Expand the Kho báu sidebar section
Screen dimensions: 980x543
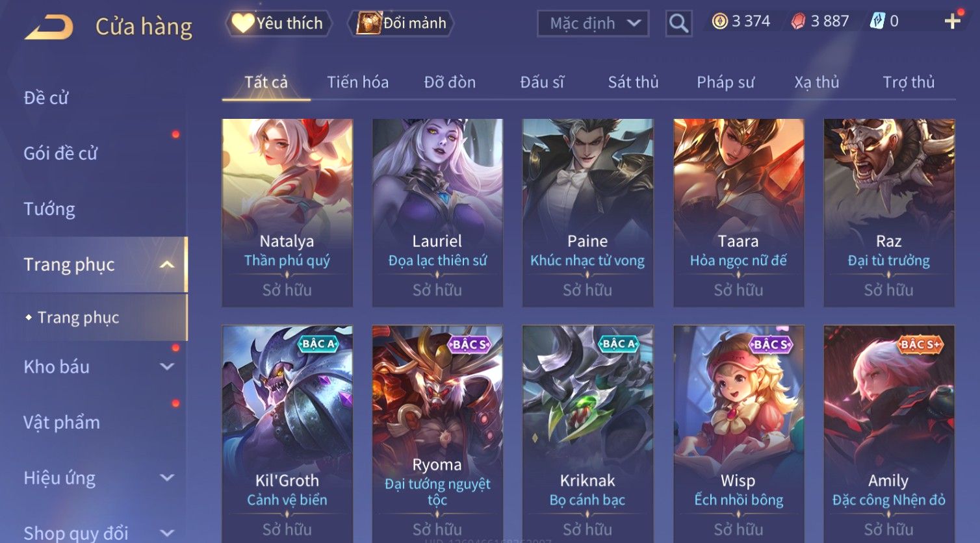167,366
